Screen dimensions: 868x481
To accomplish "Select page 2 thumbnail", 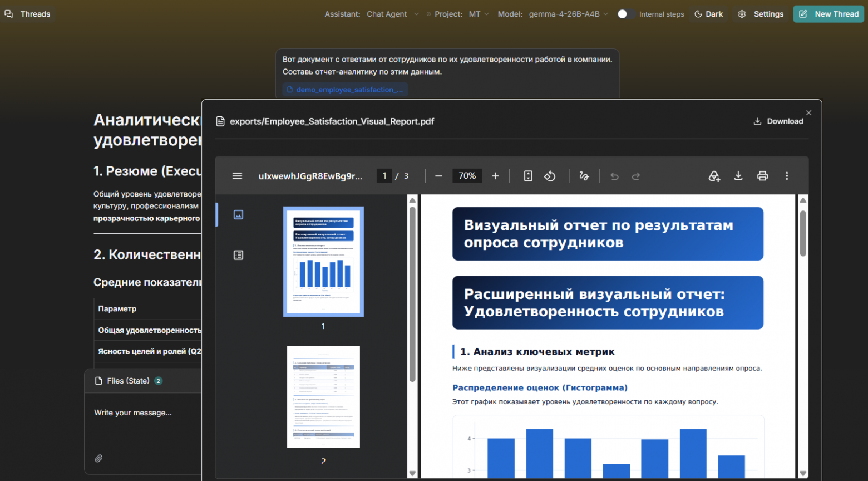I will click(323, 397).
